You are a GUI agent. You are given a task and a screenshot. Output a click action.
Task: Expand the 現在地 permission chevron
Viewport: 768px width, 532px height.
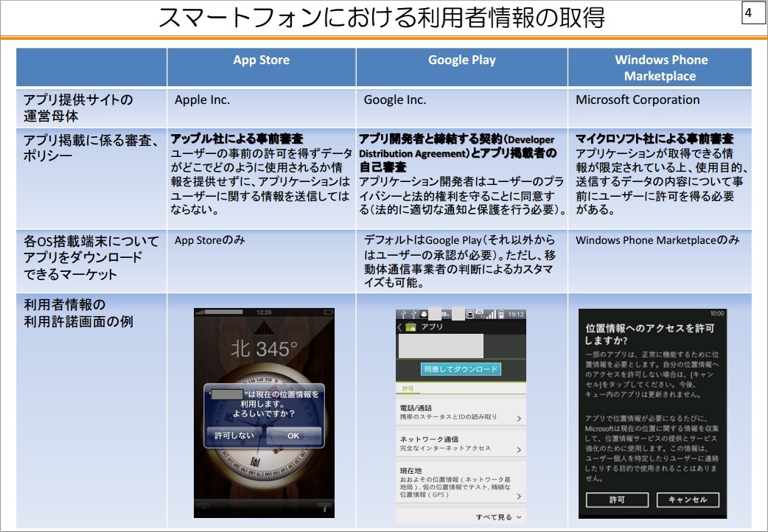tap(519, 496)
